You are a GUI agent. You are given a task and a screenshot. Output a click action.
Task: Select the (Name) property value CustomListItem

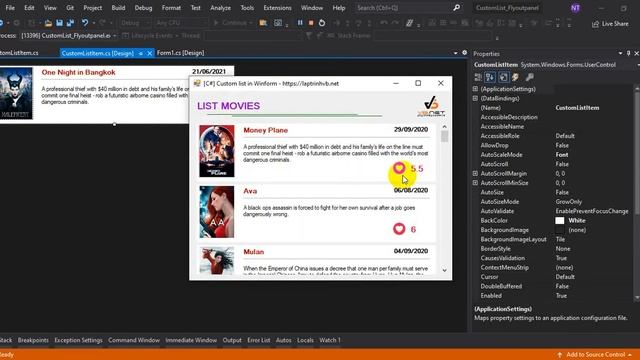(577, 108)
